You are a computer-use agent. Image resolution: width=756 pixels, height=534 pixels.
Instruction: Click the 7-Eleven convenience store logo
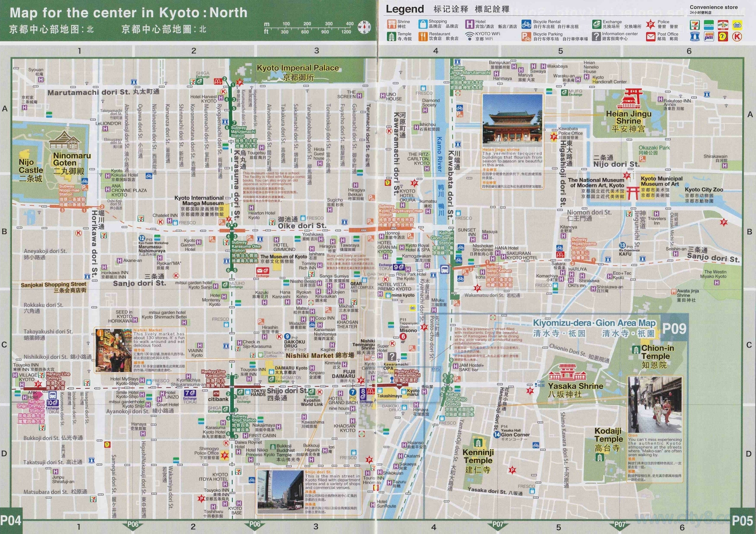coord(694,25)
